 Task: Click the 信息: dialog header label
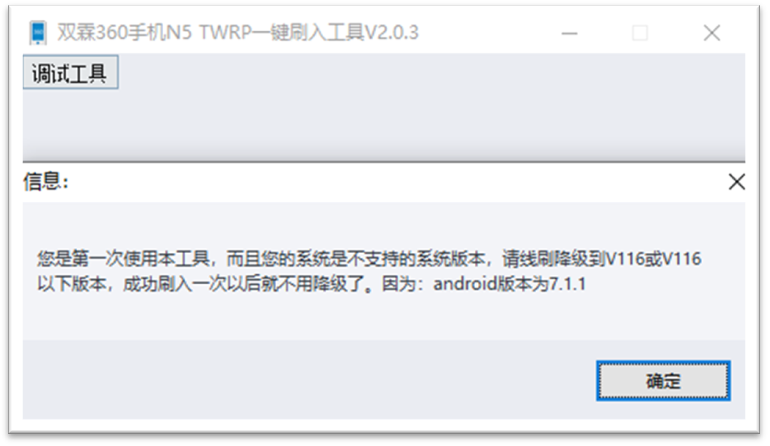[x=46, y=182]
